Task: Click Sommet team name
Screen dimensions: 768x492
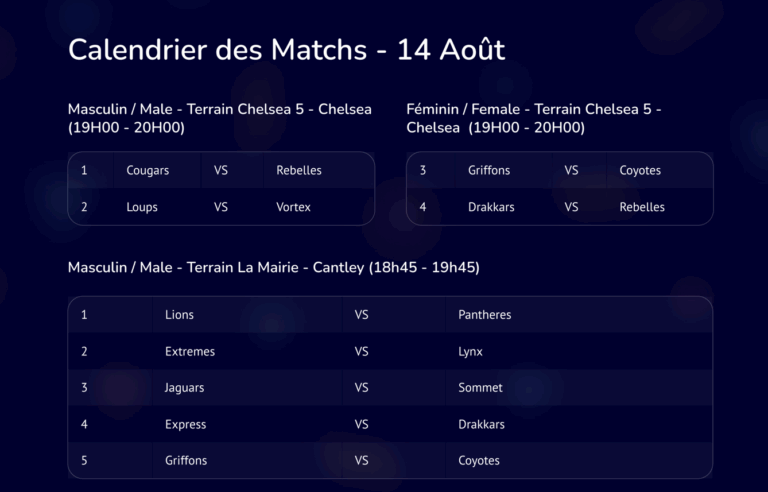Action: (480, 388)
